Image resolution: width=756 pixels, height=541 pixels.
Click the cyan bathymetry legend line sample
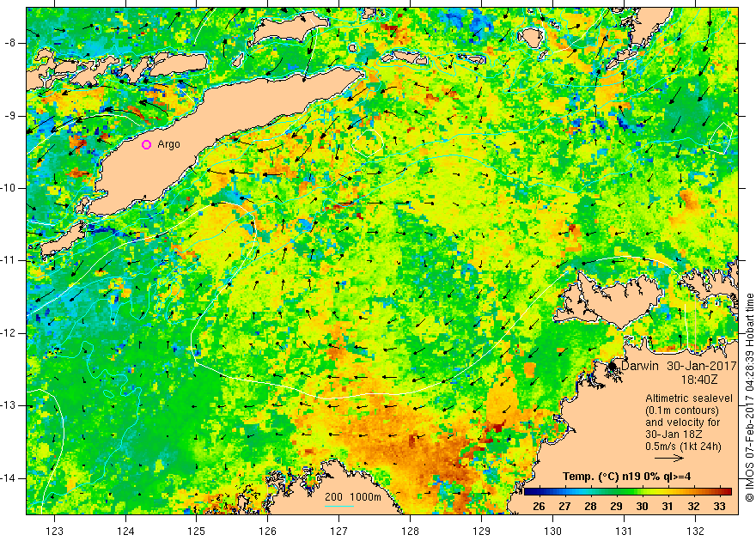tap(339, 506)
